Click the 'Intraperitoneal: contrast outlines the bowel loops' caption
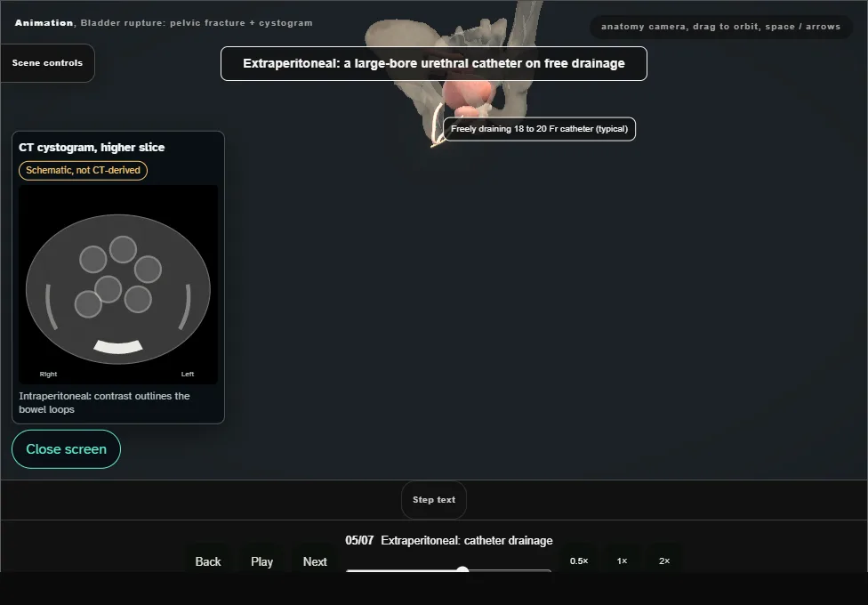The width and height of the screenshot is (868, 605). tap(105, 403)
